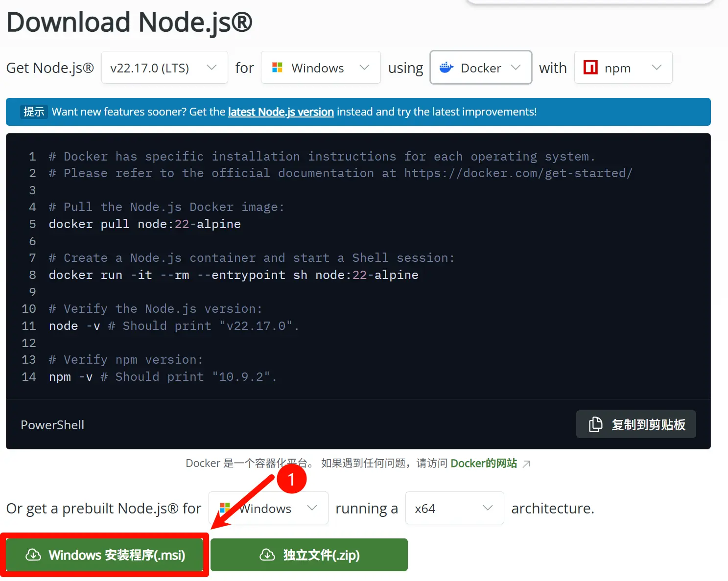Open the Node.js version v22.17.0 (LTS) dropdown

164,68
